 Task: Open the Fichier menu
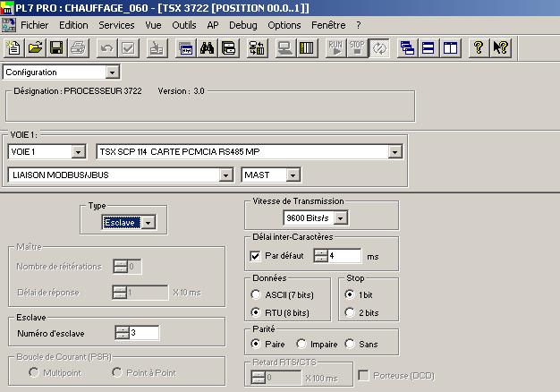(x=35, y=25)
